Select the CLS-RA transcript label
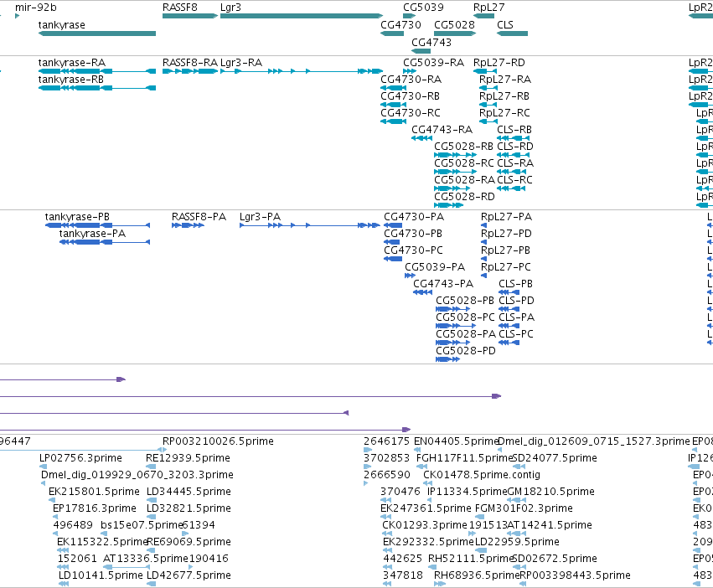Screen dimensions: 713x588 pos(515,162)
